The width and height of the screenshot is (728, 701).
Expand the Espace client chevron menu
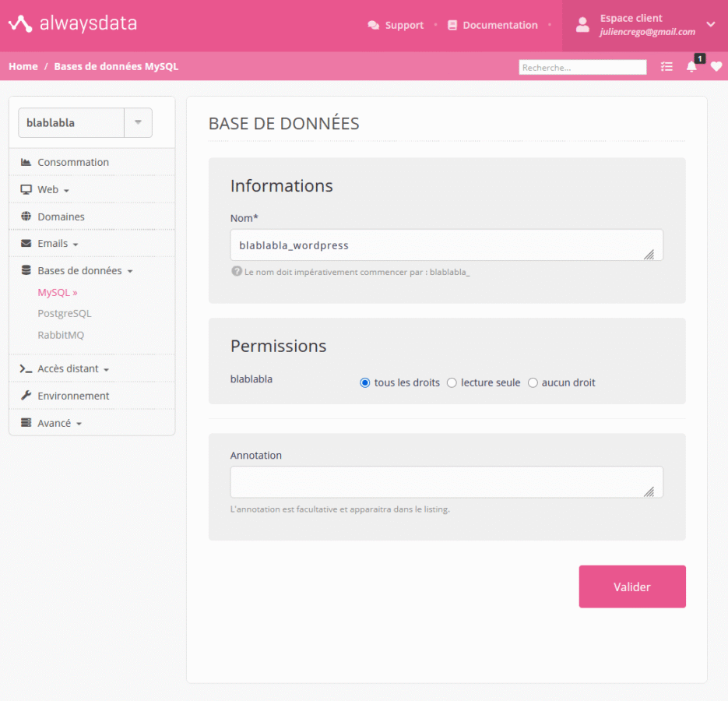point(711,24)
